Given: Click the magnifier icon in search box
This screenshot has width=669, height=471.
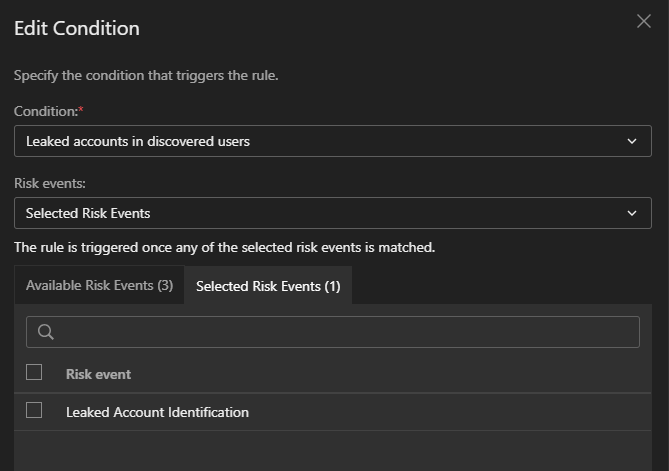Looking at the screenshot, I should pyautogui.click(x=45, y=332).
